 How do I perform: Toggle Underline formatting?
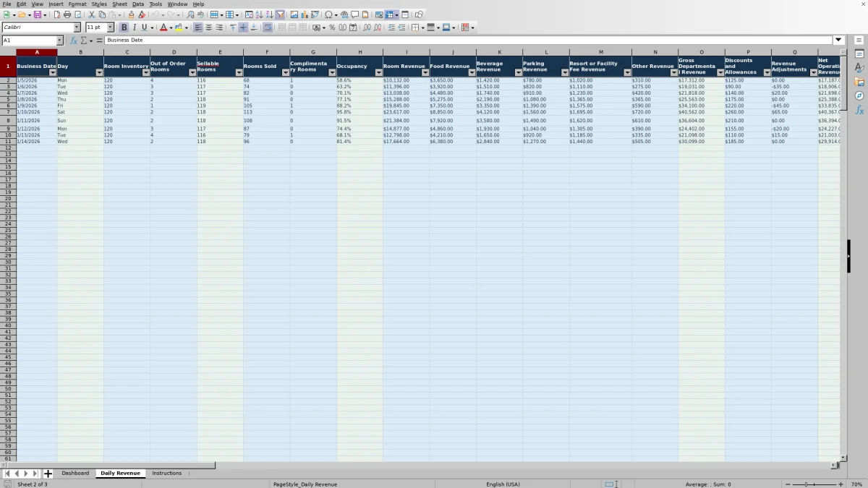point(144,27)
